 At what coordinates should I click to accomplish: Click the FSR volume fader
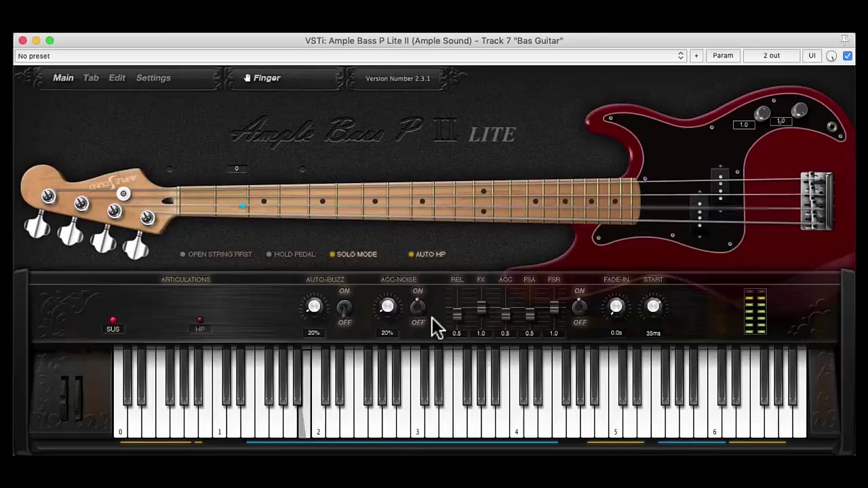coord(554,308)
